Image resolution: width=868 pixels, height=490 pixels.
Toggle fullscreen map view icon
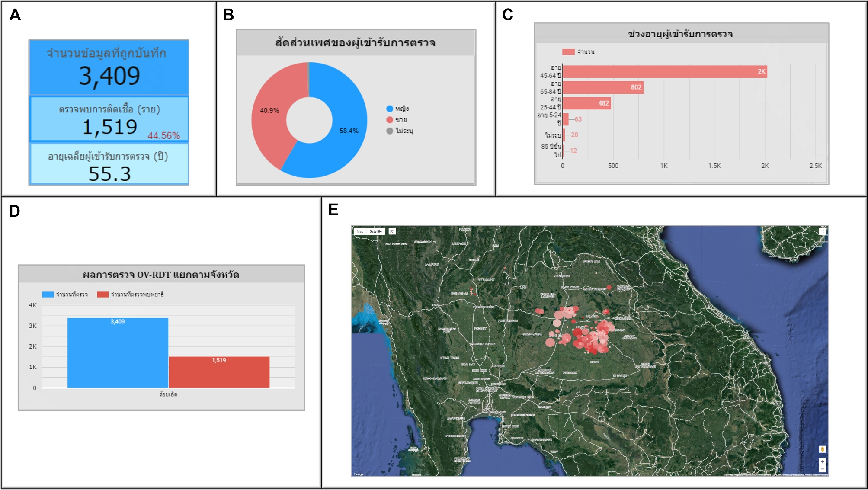click(823, 231)
